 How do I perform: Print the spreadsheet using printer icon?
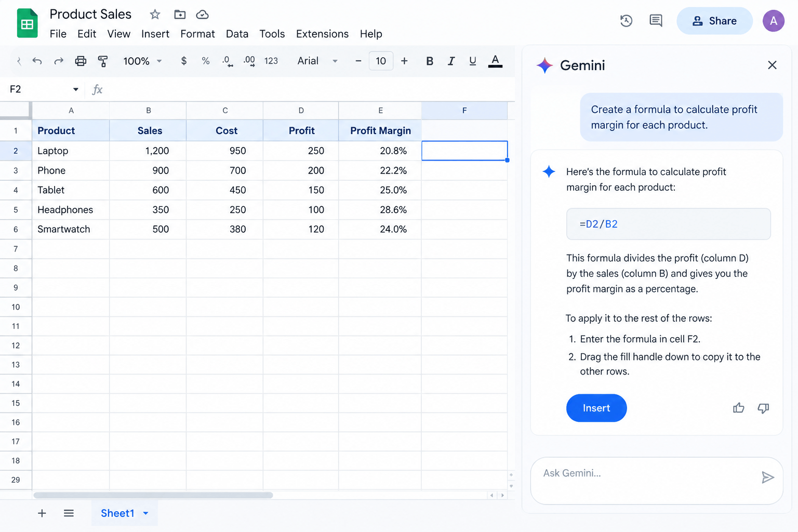(x=81, y=61)
